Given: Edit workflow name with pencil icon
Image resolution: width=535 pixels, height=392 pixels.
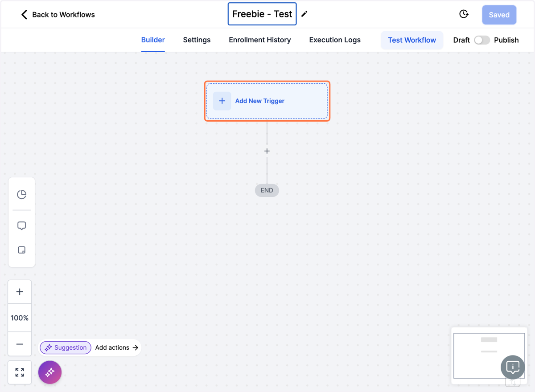Looking at the screenshot, I should pyautogui.click(x=305, y=14).
